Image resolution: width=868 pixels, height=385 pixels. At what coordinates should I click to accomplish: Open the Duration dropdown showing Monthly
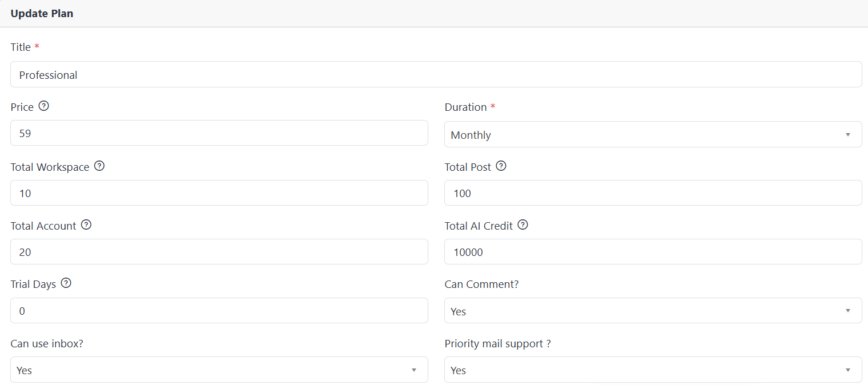click(x=653, y=134)
